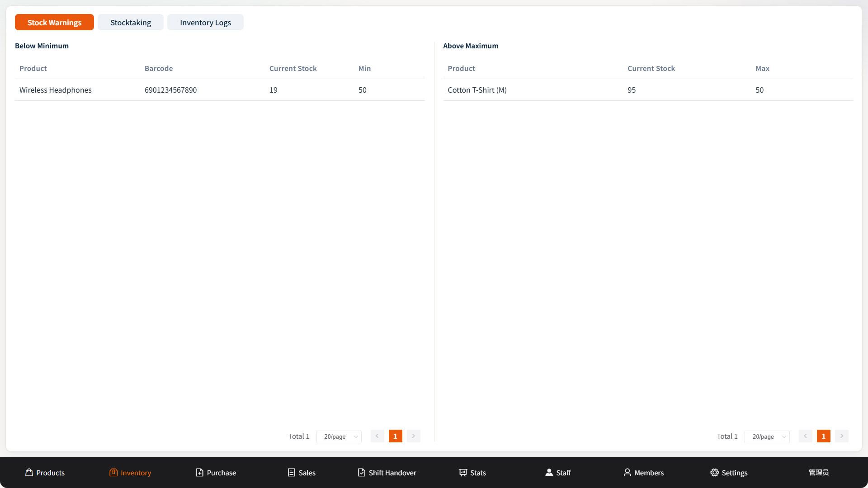The height and width of the screenshot is (488, 868).
Task: Click the Max column header
Action: point(762,68)
